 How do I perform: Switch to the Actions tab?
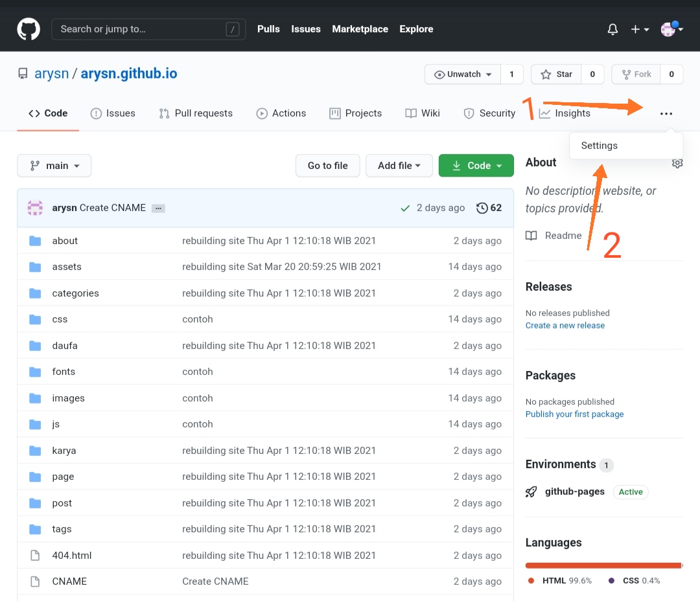point(281,113)
